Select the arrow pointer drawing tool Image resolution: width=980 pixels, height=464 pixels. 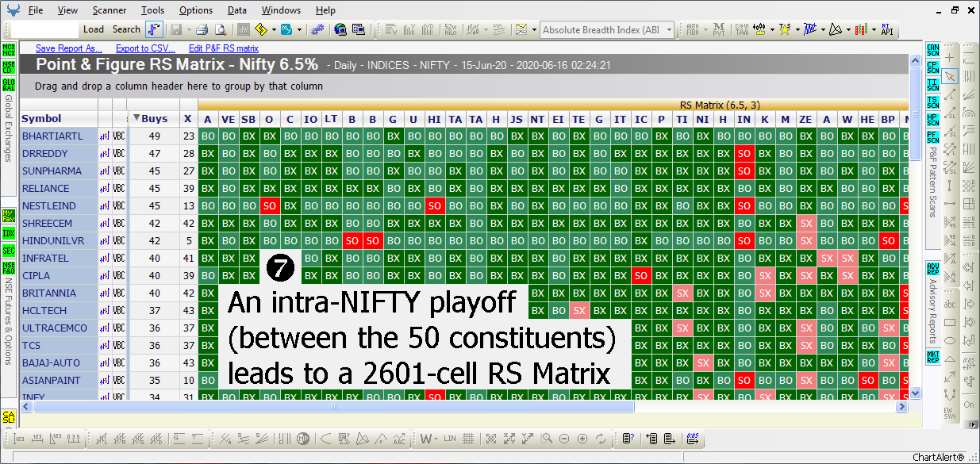tap(950, 77)
